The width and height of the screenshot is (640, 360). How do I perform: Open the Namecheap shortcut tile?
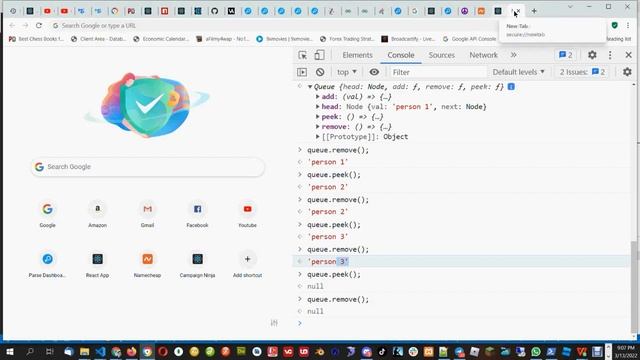[147, 264]
